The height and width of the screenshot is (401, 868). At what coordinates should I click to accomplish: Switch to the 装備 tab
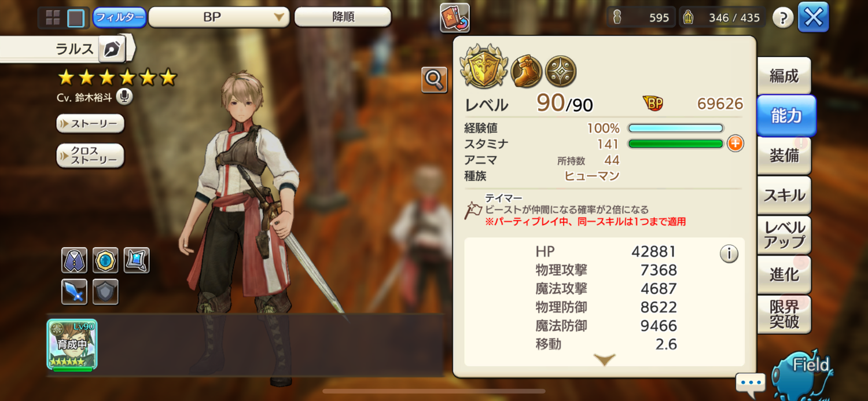[785, 156]
